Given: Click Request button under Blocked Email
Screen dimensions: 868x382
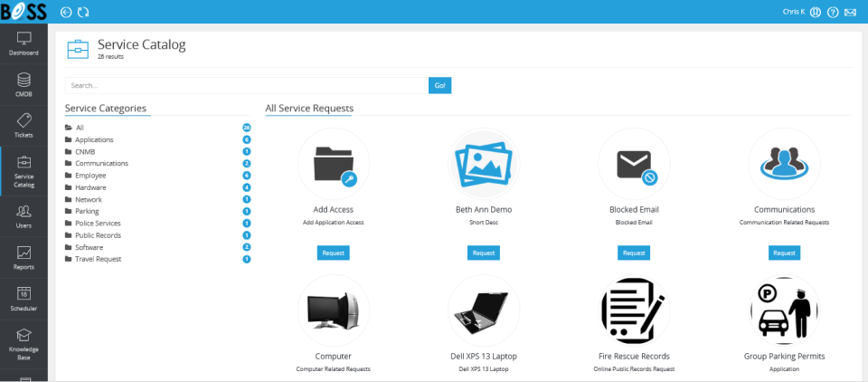Looking at the screenshot, I should [x=634, y=253].
